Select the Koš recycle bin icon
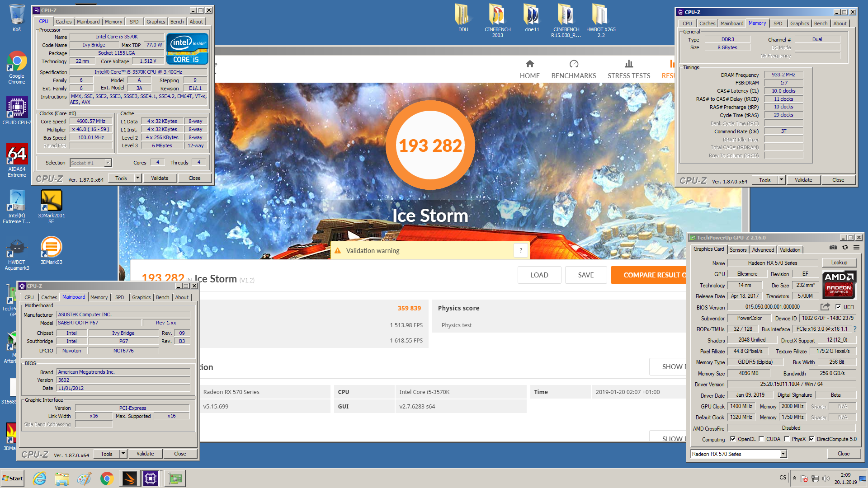Screen dimensions: 868x488 click(17, 18)
